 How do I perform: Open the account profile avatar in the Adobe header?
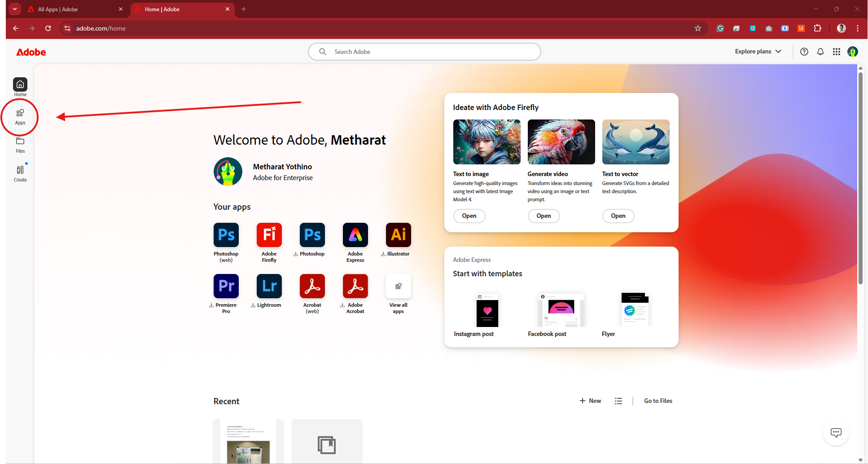853,52
